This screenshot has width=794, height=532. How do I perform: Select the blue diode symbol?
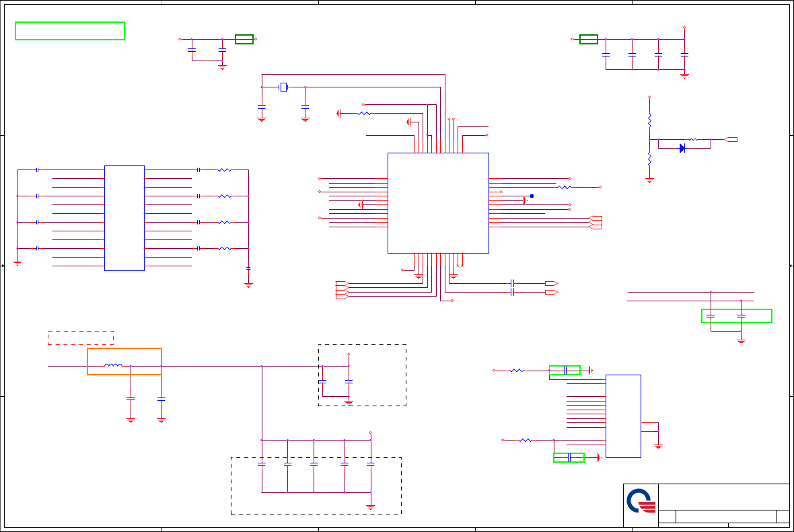pos(682,149)
